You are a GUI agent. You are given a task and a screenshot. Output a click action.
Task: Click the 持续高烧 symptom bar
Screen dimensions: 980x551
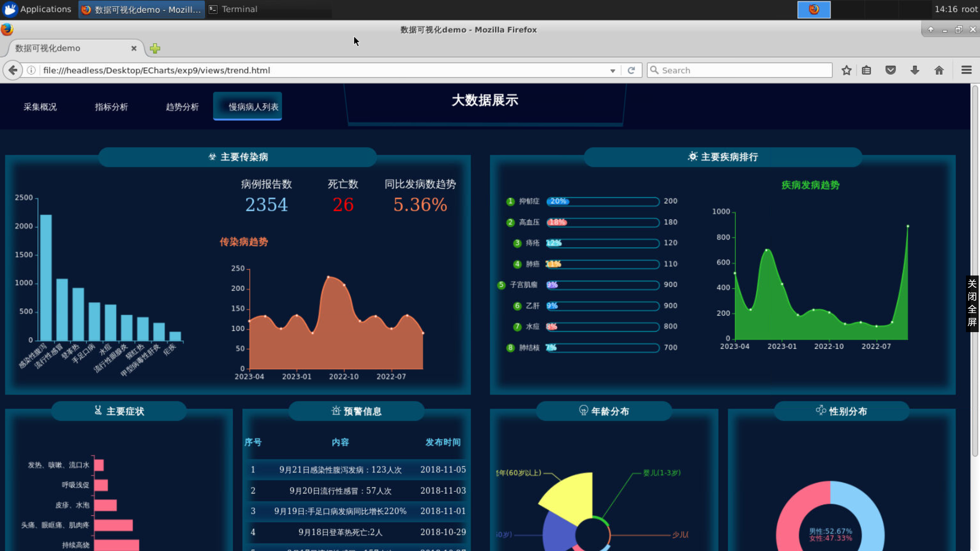[116, 545]
